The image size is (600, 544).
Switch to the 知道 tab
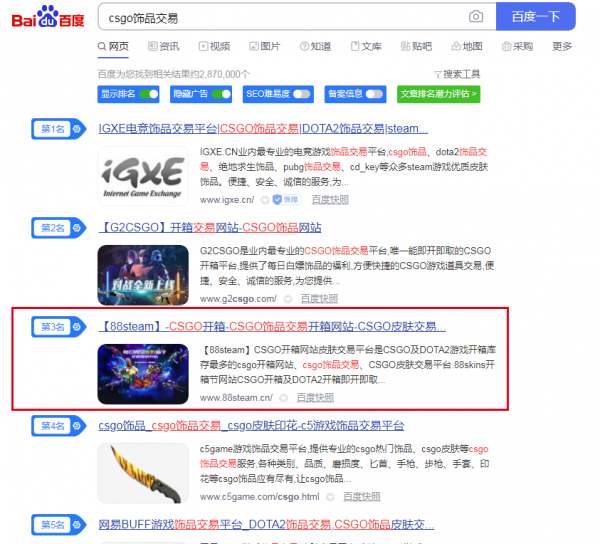pos(315,46)
